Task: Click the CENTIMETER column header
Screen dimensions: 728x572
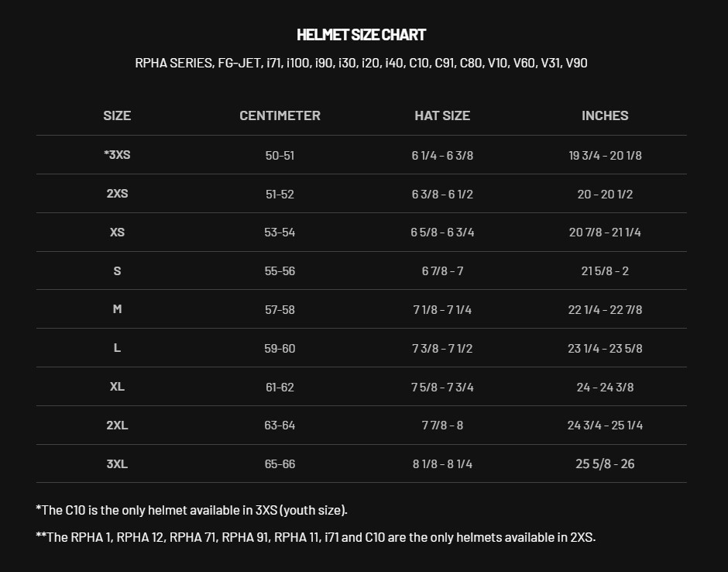Action: 280,115
